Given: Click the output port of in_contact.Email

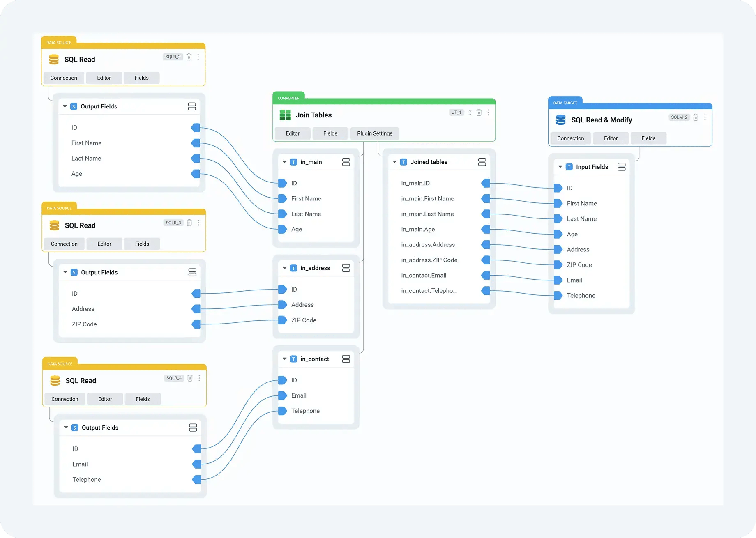Looking at the screenshot, I should 486,276.
